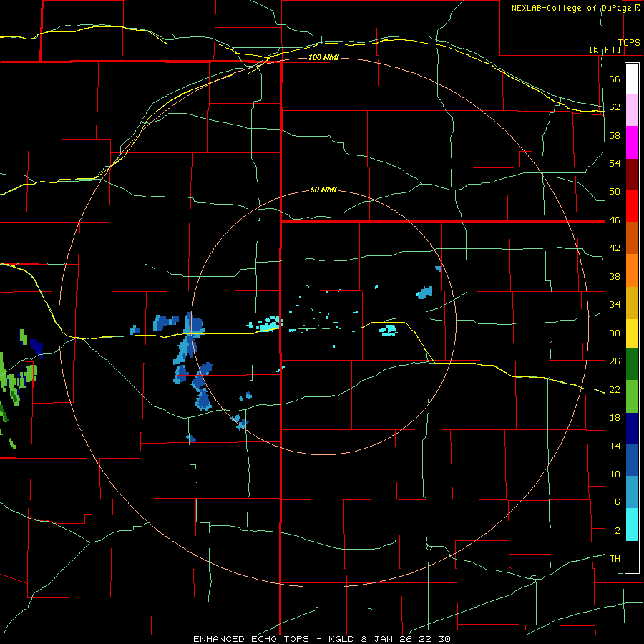Screen dimensions: 644x644
Task: Select the [K FT] units label
Action: click(x=605, y=49)
